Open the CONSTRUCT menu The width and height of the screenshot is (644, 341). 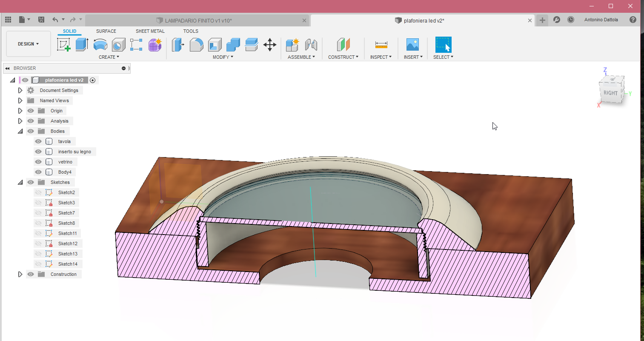click(343, 57)
